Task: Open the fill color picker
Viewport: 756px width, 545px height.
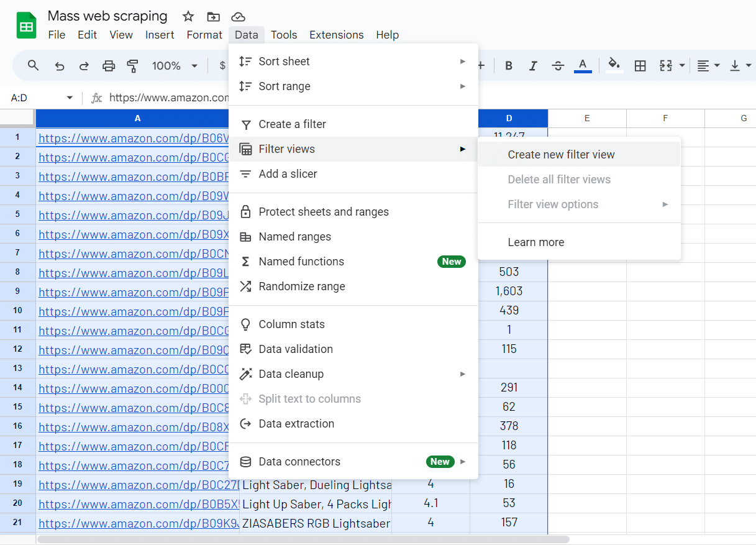Action: coord(614,65)
